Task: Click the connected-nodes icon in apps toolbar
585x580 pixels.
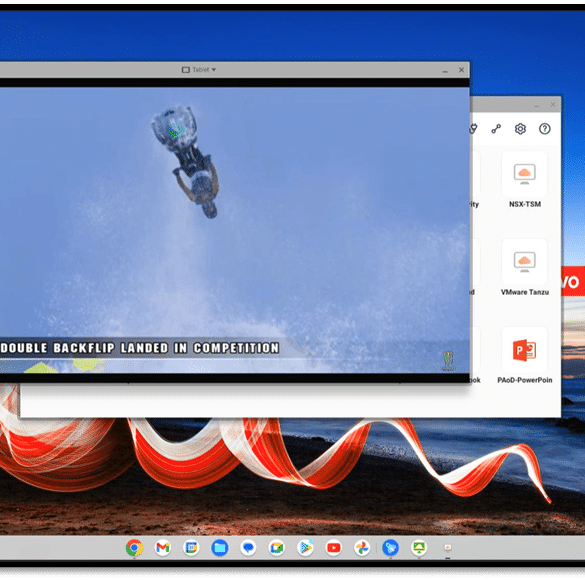Action: pyautogui.click(x=496, y=129)
